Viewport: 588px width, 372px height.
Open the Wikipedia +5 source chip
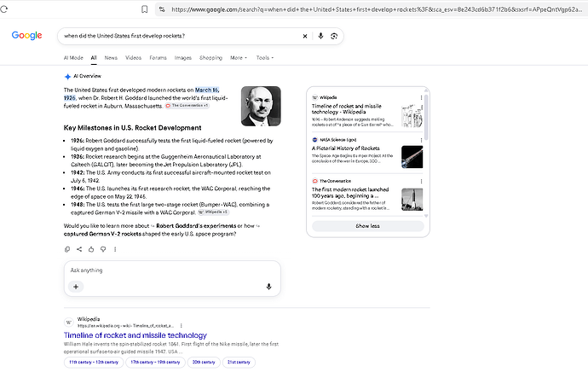[213, 212]
